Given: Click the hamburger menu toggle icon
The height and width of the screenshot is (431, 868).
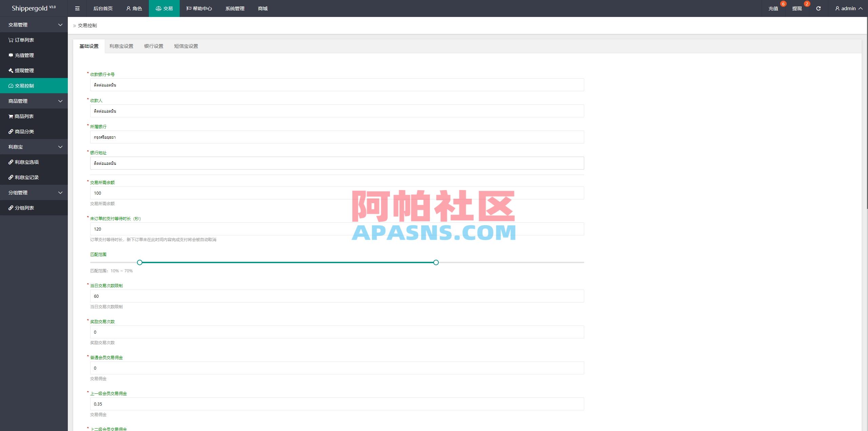Looking at the screenshot, I should (77, 8).
